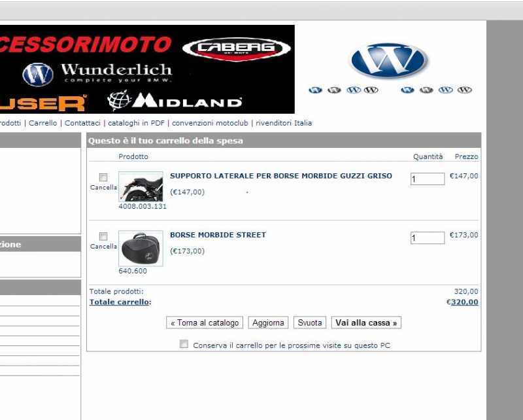
Task: Click the quantity field for Supporto Laterale
Action: click(428, 179)
